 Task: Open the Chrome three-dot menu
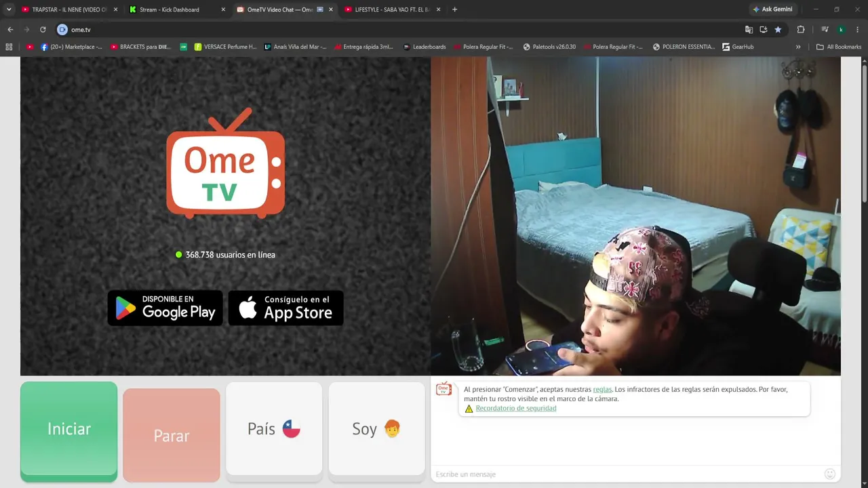pyautogui.click(x=858, y=30)
